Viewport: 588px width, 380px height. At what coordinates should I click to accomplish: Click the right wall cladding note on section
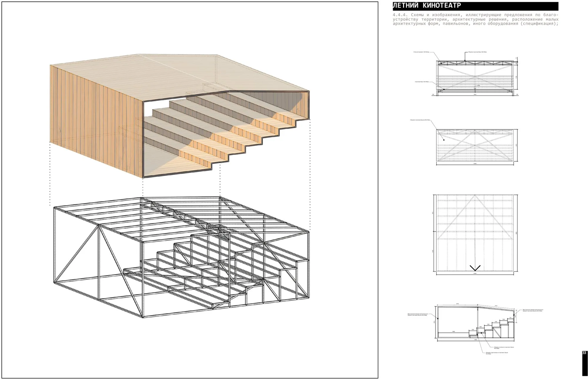(533, 310)
